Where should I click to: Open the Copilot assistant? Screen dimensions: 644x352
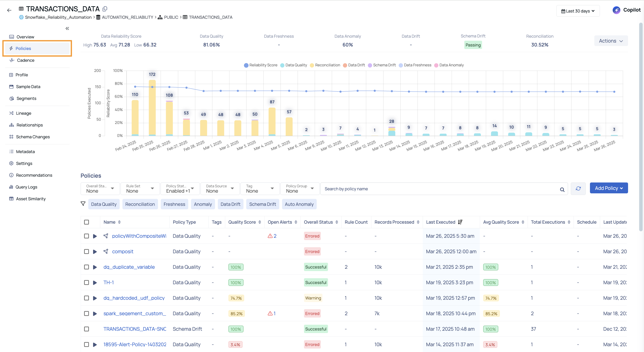point(626,10)
